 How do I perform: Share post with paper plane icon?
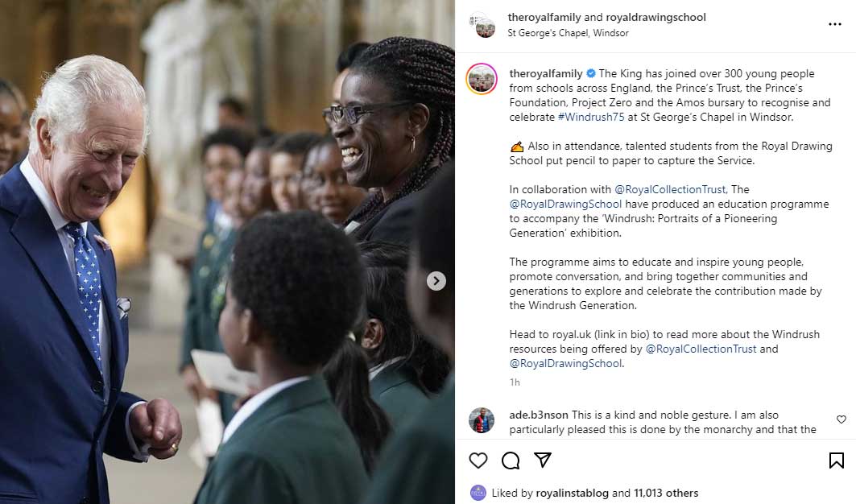click(x=543, y=460)
